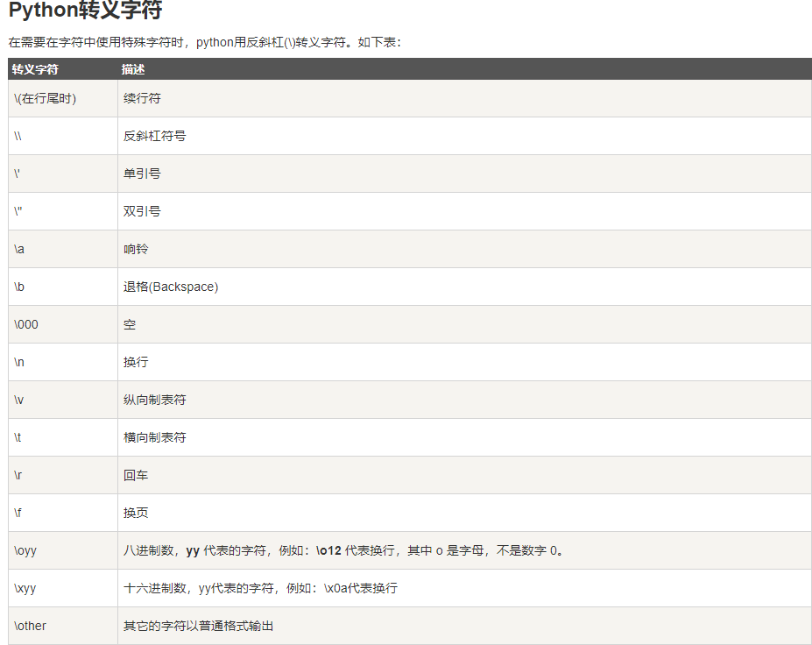Viewport: 812px width, 645px height.
Task: Click the "转义字符" column header
Action: coord(35,69)
